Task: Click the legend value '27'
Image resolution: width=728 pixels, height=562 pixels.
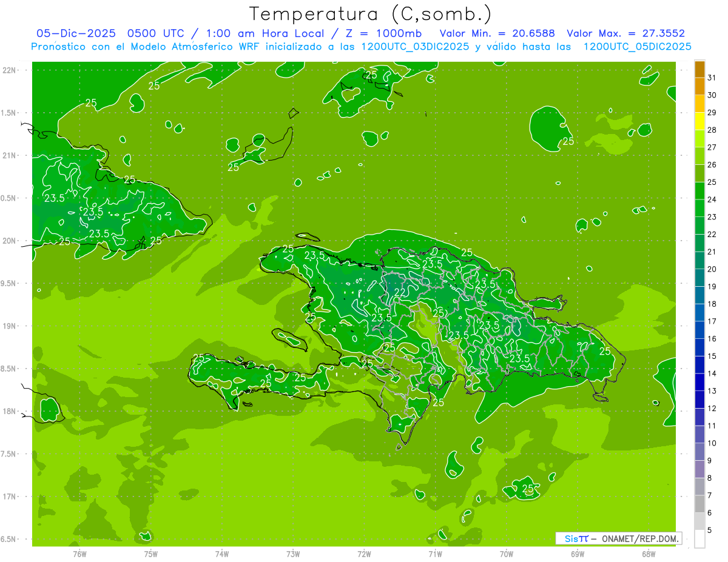Action: point(712,147)
